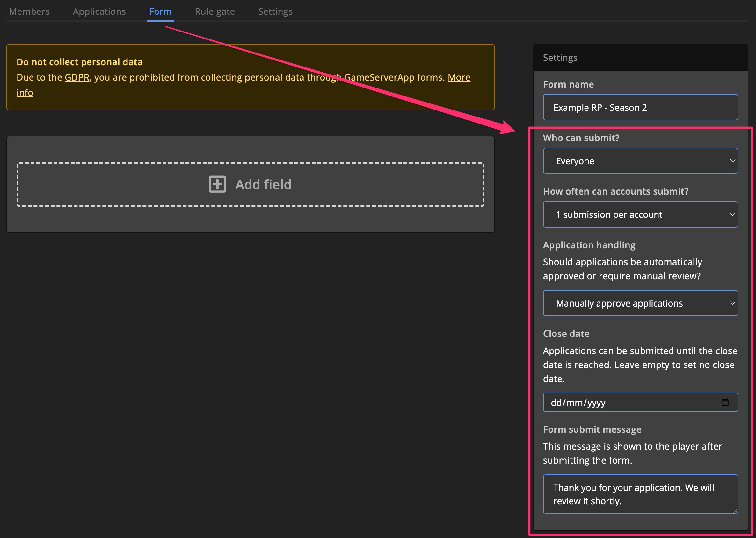Click the chevron on the Application handling dropdown
Image resolution: width=756 pixels, height=538 pixels.
pos(732,303)
